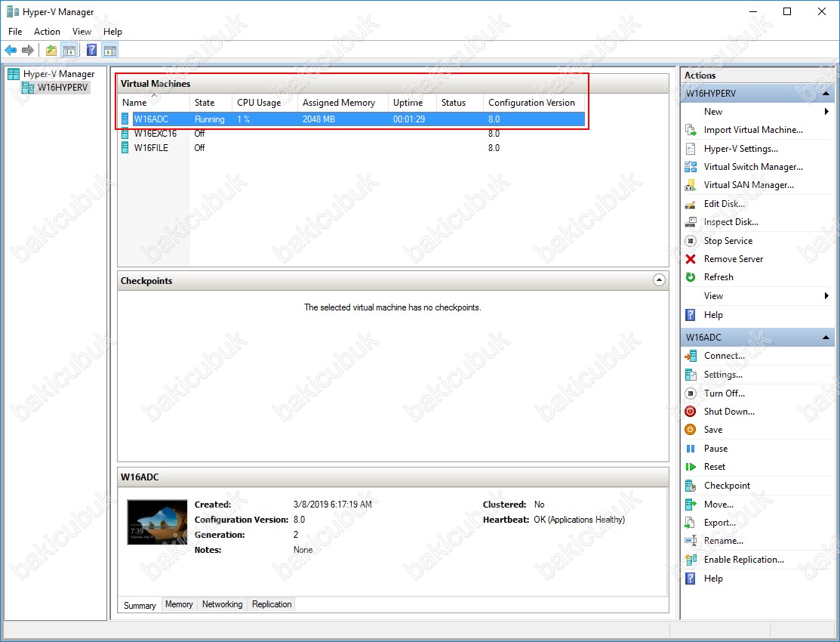
Task: Expand the New submenu arrow
Action: point(826,112)
